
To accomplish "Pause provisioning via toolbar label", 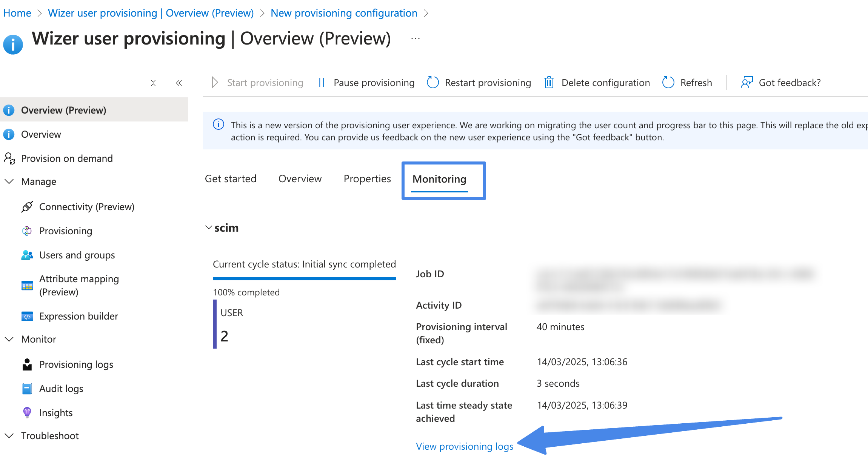I will click(x=374, y=83).
